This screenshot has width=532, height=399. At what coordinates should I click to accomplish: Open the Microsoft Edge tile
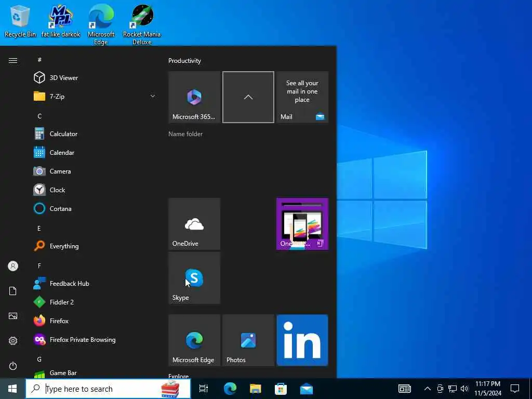coord(194,340)
